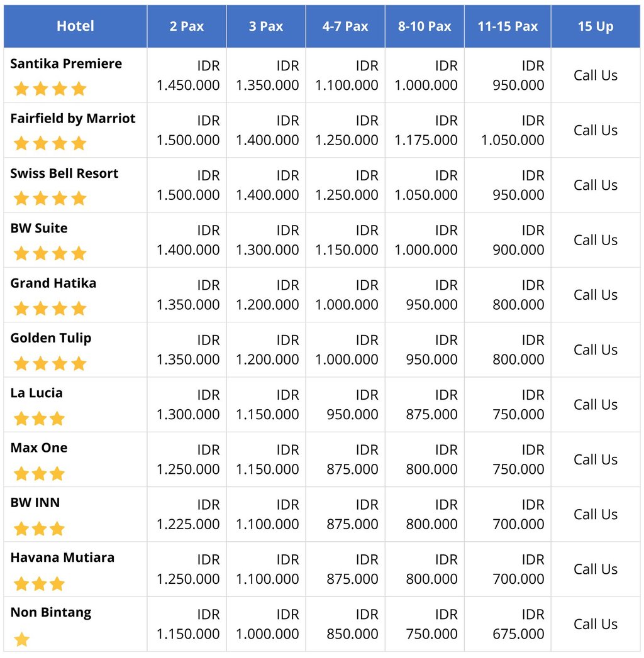Select the Non Bintang hotel name
This screenshot has width=644, height=658.
(x=50, y=613)
